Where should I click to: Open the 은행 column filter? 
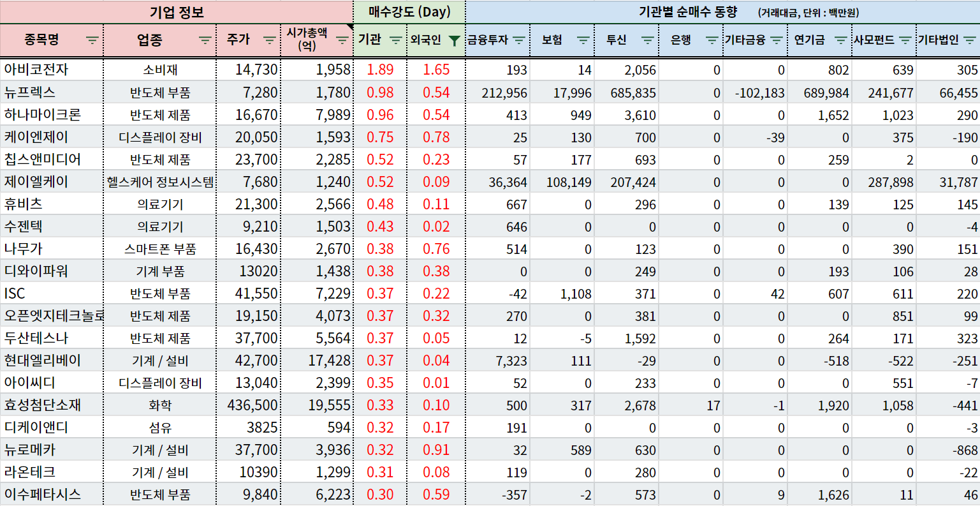[712, 40]
